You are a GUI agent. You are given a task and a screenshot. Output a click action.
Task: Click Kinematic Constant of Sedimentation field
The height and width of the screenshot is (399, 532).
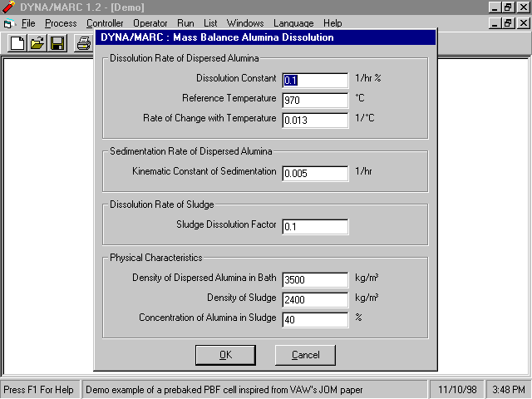[x=315, y=174]
